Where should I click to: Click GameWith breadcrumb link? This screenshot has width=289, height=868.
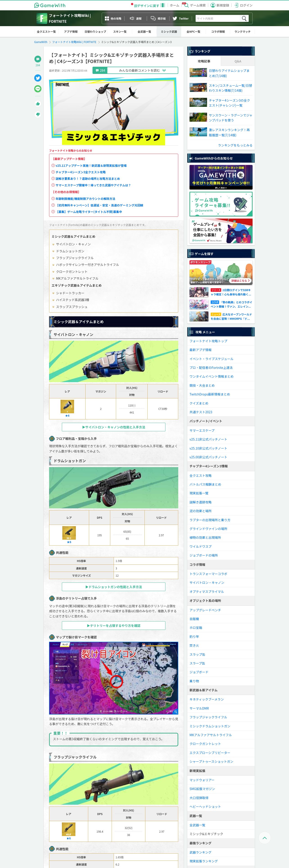tap(41, 42)
